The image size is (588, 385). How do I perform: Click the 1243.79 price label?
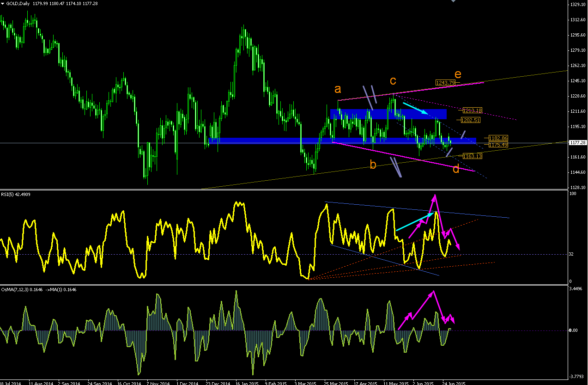point(445,82)
